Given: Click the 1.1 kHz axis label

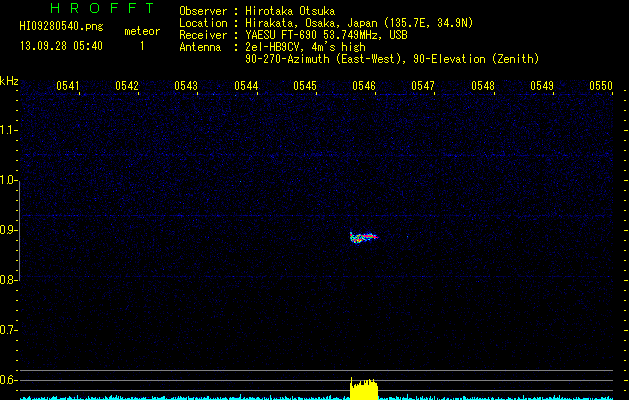Looking at the screenshot, I should coord(8,130).
